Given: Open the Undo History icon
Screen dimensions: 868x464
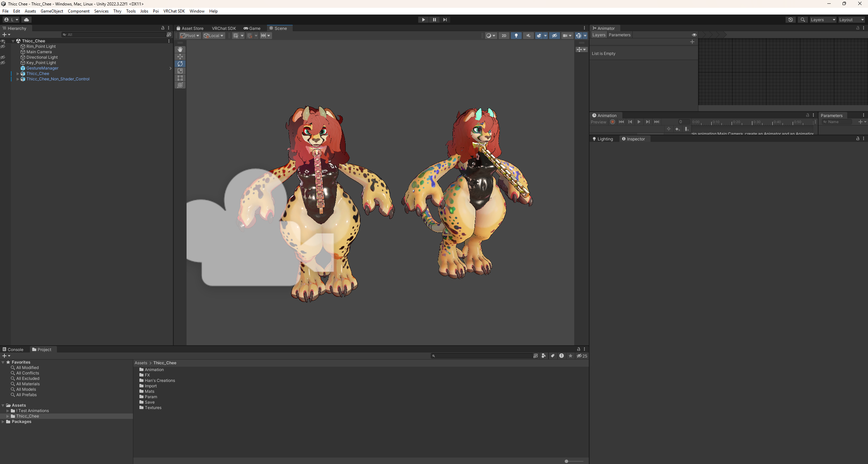Looking at the screenshot, I should tap(790, 20).
